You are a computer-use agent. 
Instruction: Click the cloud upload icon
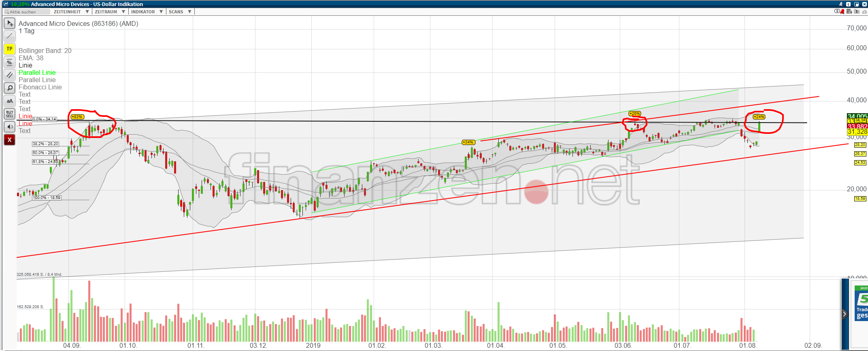[864, 11]
